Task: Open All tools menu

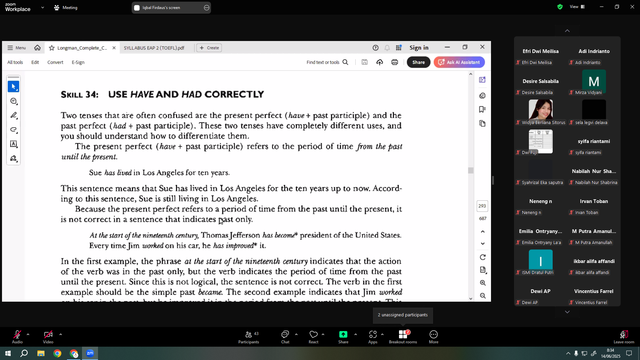Action: coord(15,62)
